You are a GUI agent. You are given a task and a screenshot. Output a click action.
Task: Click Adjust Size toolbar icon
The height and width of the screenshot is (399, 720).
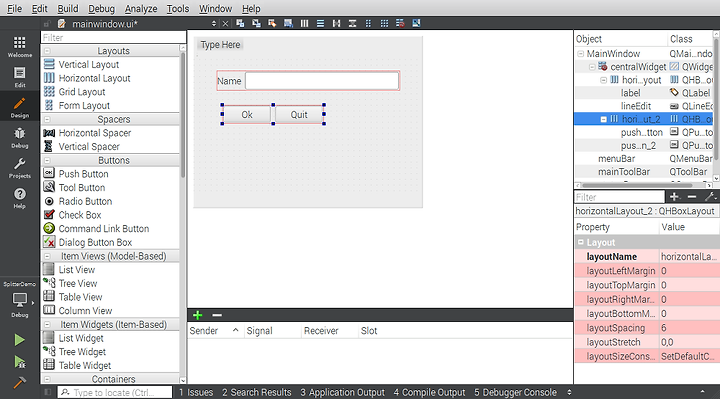pyautogui.click(x=416, y=23)
